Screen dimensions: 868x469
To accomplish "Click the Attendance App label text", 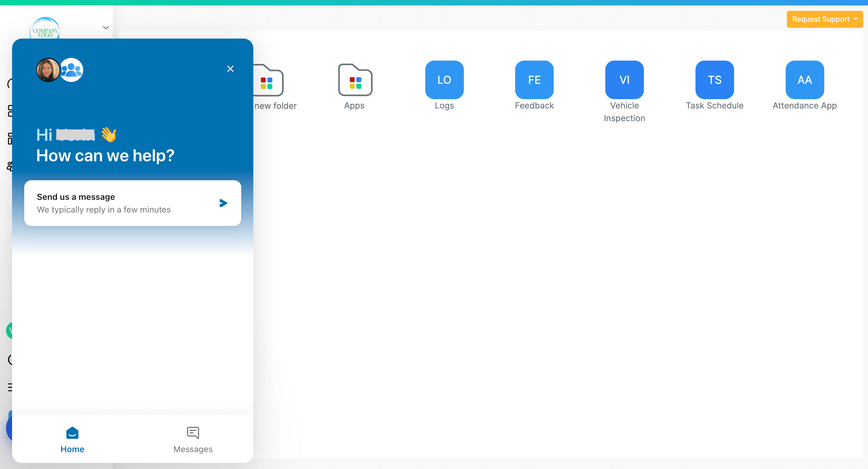I will [805, 106].
